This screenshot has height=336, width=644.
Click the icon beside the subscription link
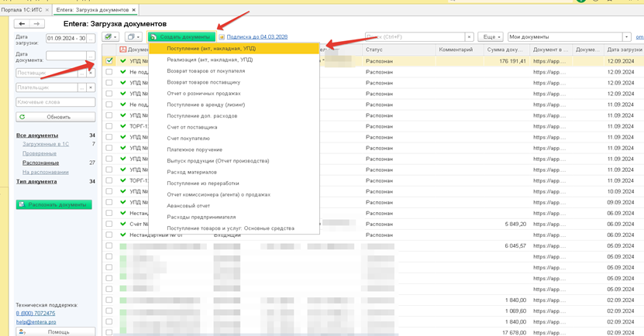[222, 37]
